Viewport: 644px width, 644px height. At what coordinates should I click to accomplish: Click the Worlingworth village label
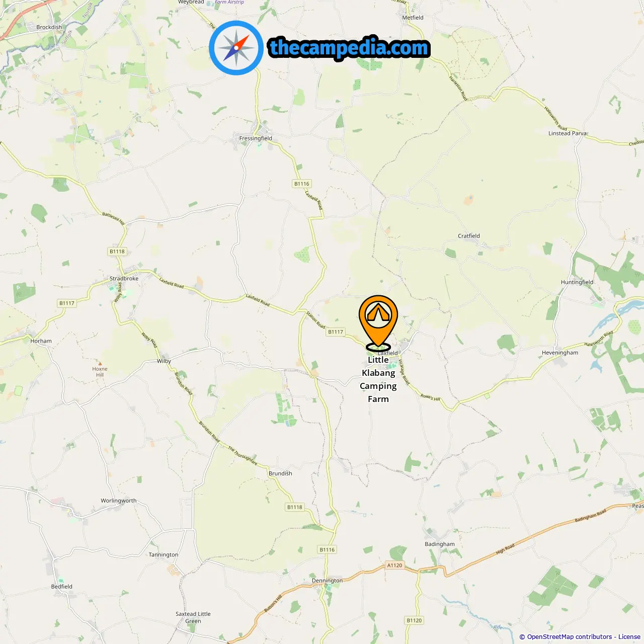click(119, 501)
